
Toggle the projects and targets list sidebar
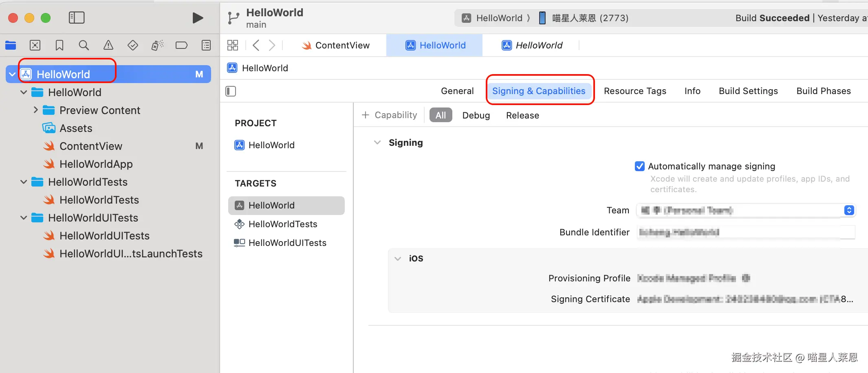[x=231, y=91]
